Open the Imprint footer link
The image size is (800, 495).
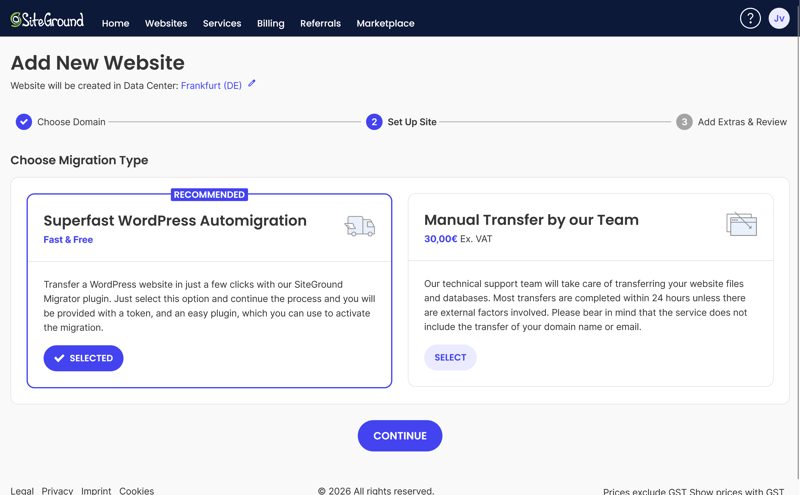click(x=96, y=490)
